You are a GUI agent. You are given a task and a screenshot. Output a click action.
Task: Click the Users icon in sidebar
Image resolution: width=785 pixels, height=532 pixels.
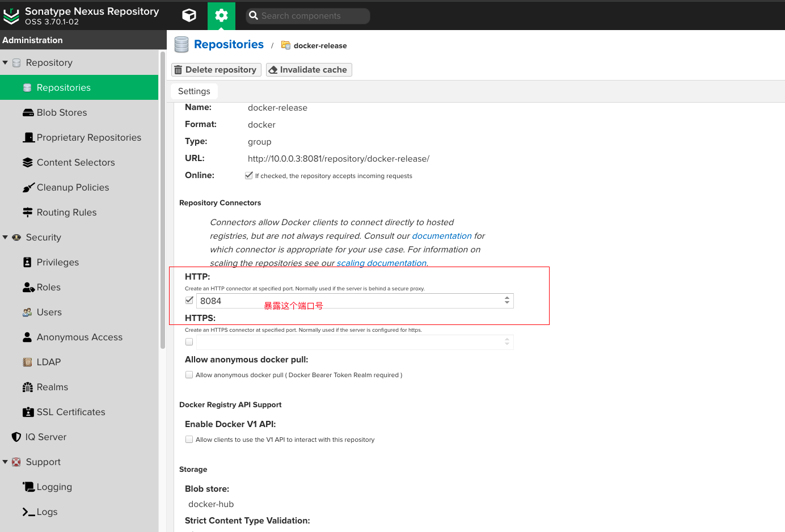click(x=27, y=312)
